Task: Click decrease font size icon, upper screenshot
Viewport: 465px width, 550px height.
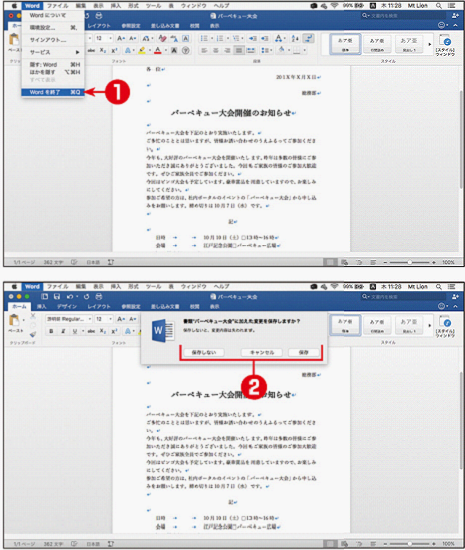Action: point(133,38)
